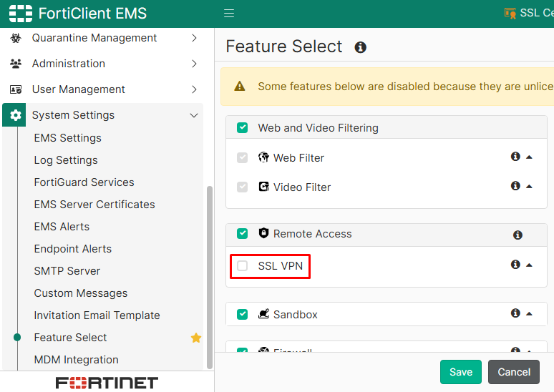The image size is (554, 392).
Task: Uncheck Web and Video Filtering checkbox
Action: (x=243, y=127)
